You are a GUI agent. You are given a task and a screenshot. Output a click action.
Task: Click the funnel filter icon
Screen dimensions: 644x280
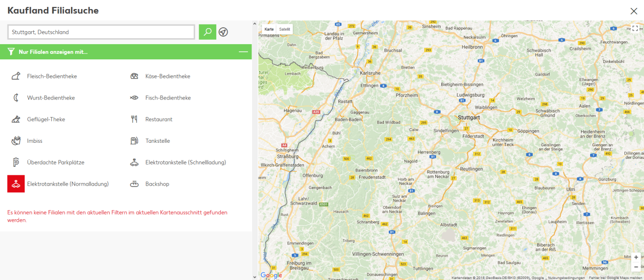[x=11, y=52]
